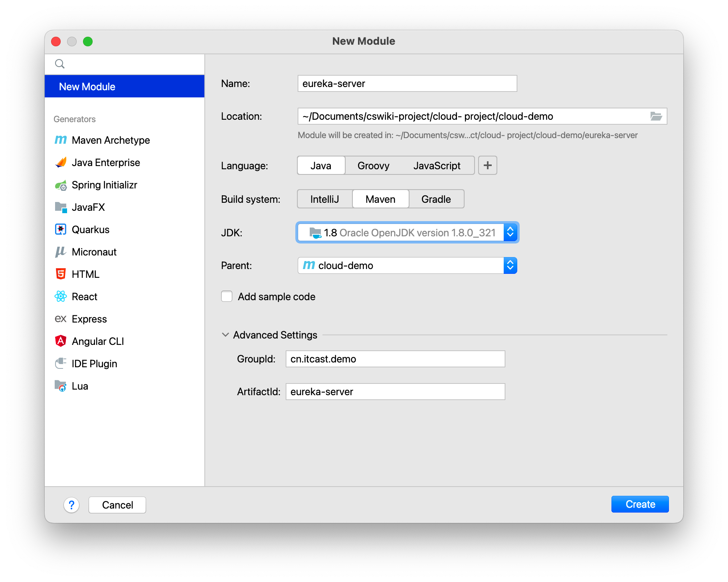This screenshot has width=728, height=582.
Task: Click the Express ex icon
Action: coord(61,319)
